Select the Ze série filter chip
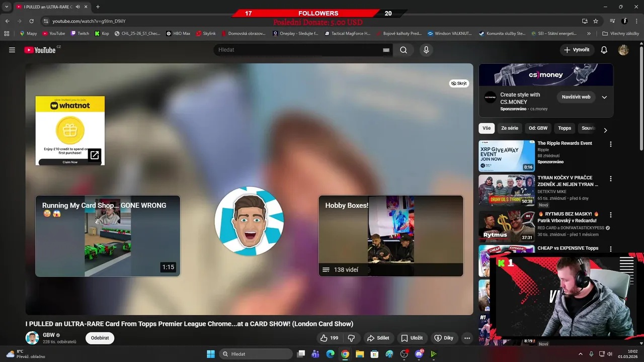The image size is (644, 362). (510, 128)
